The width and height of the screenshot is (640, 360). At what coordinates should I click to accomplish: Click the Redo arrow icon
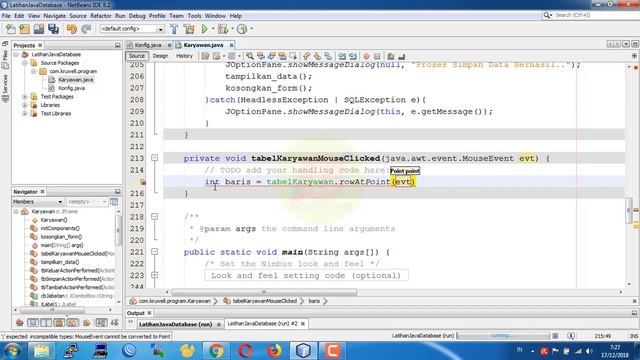tap(86, 29)
